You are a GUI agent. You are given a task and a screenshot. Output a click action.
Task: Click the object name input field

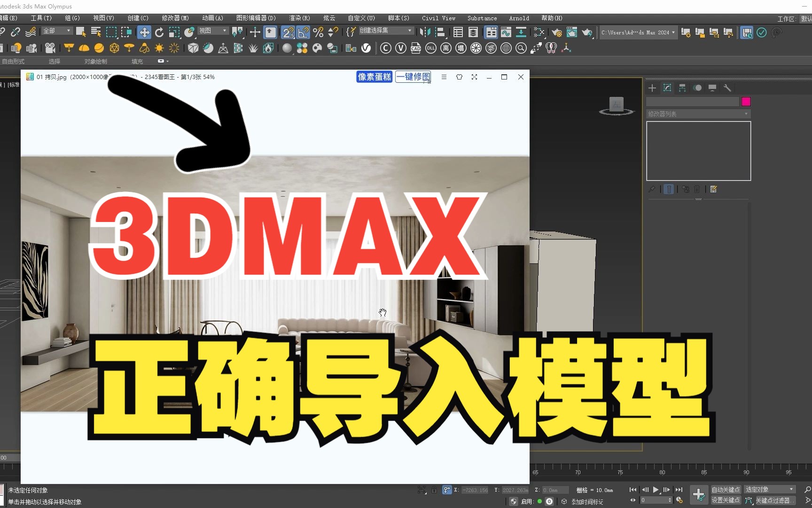(693, 102)
